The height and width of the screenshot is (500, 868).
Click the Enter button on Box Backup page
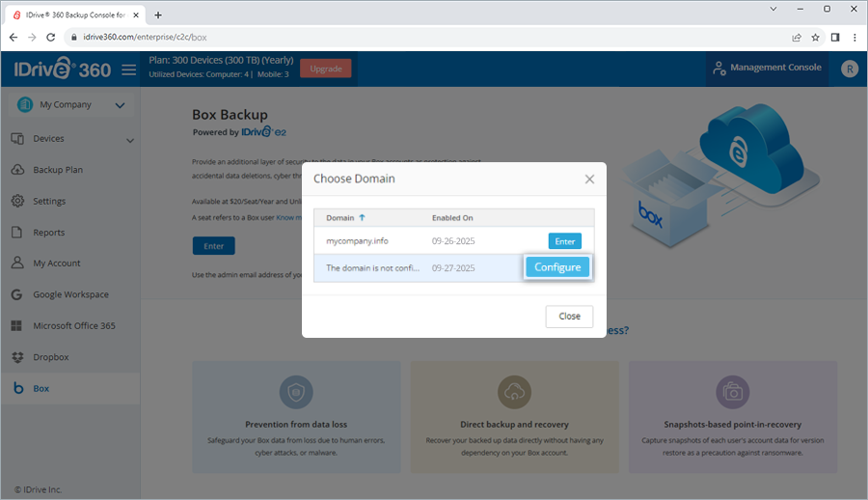214,246
